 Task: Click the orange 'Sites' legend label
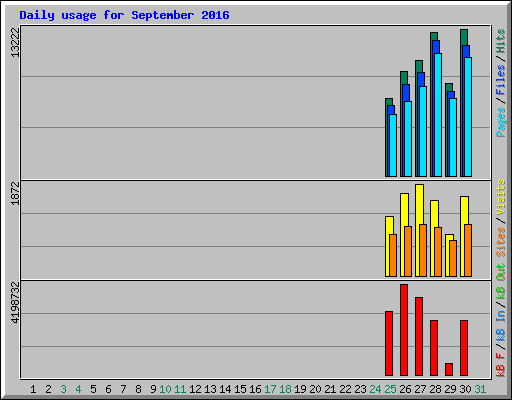pos(501,241)
